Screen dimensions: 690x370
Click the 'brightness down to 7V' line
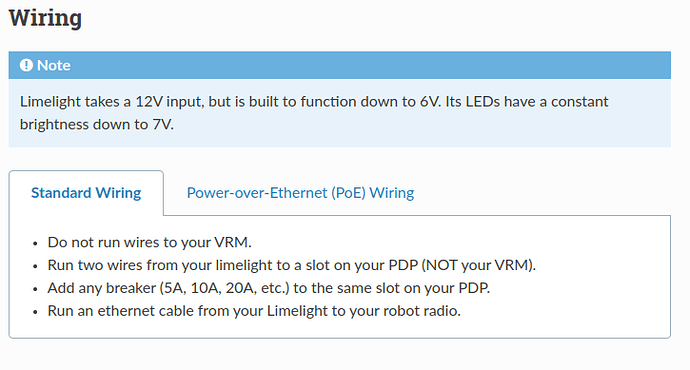[x=97, y=125]
